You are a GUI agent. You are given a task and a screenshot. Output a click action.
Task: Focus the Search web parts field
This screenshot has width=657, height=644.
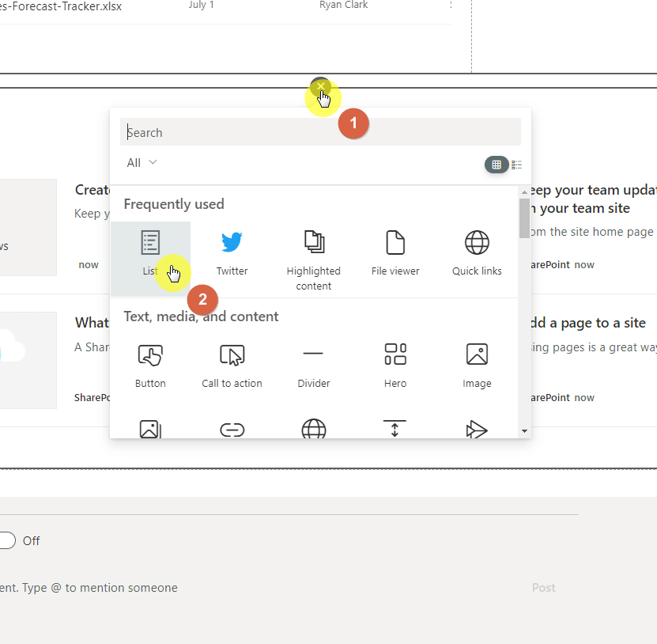(x=320, y=132)
